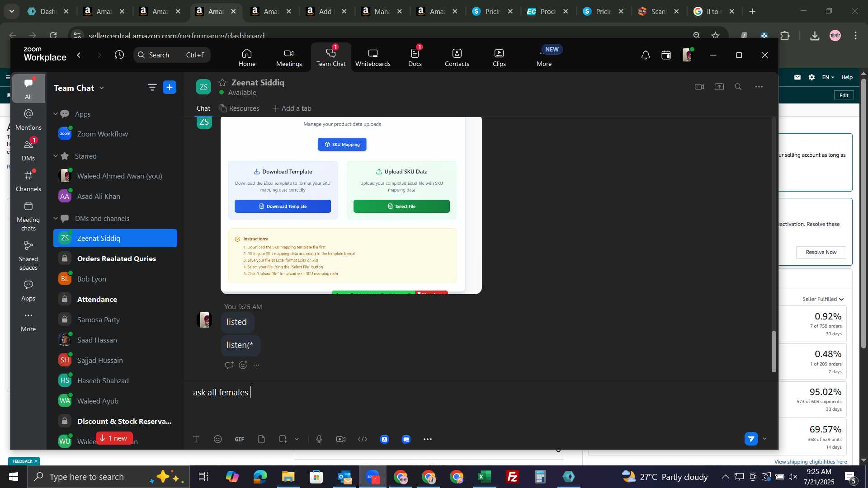Screen dimensions: 868x488
Task: Open File Explorer from taskbar
Action: [288, 477]
